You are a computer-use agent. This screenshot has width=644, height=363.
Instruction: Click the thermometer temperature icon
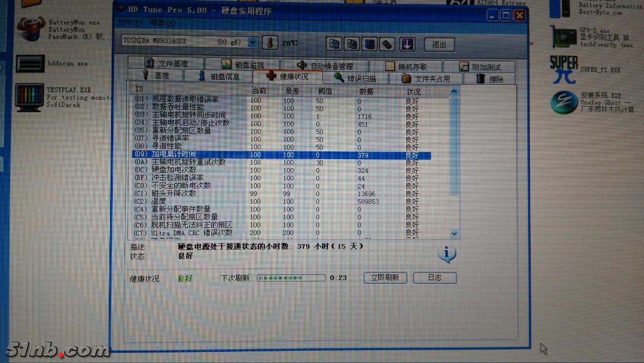point(271,43)
